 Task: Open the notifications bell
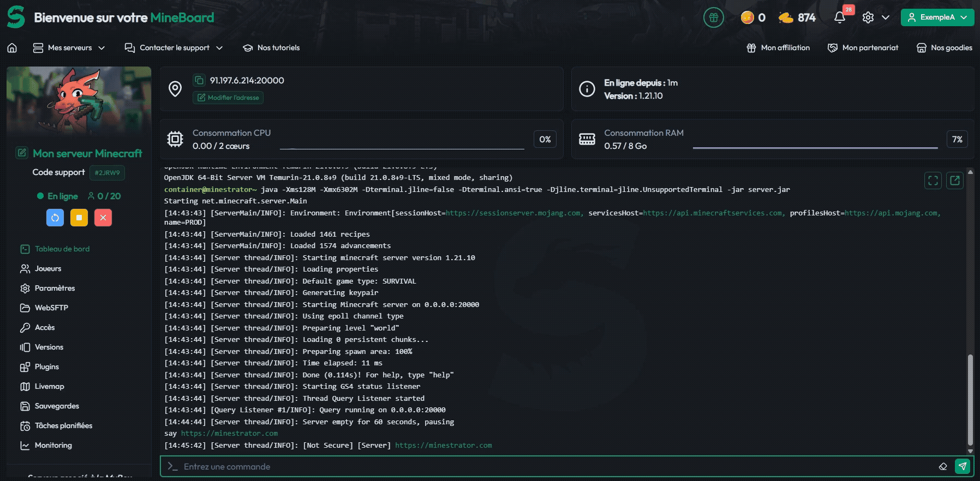[x=840, y=17]
